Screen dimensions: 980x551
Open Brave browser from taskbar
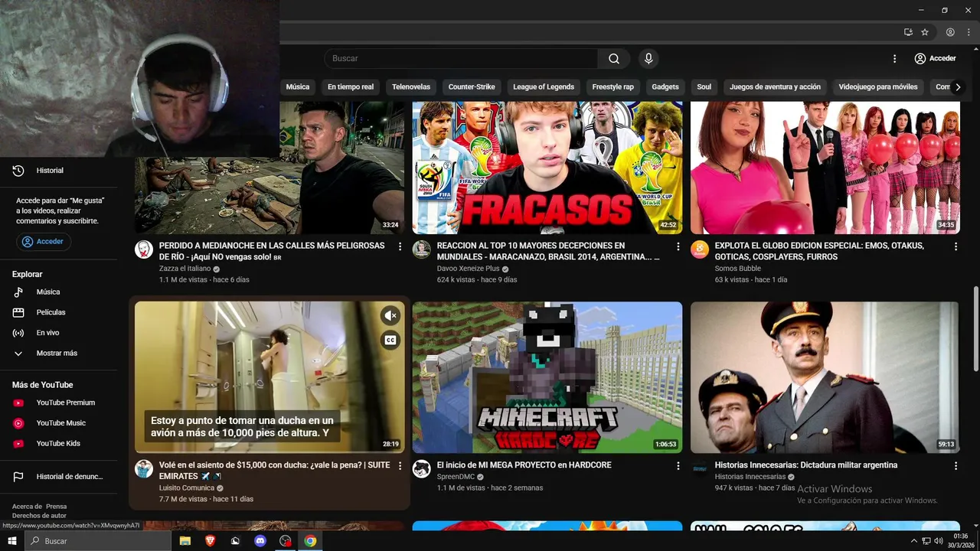coord(210,541)
